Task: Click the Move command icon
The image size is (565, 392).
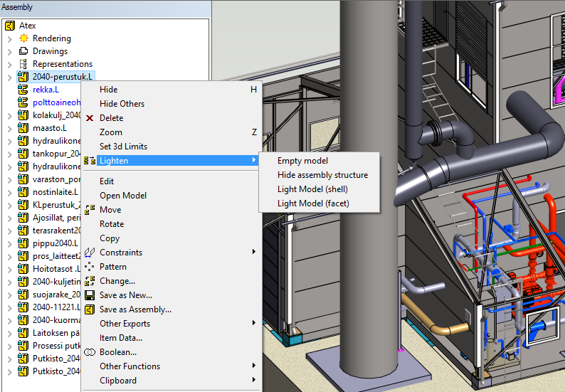Action: 90,210
